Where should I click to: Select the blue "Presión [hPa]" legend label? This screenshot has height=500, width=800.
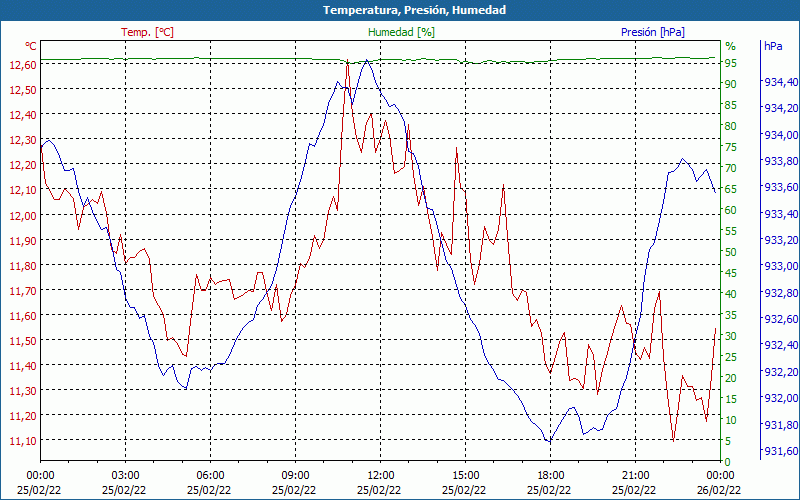coord(653,32)
